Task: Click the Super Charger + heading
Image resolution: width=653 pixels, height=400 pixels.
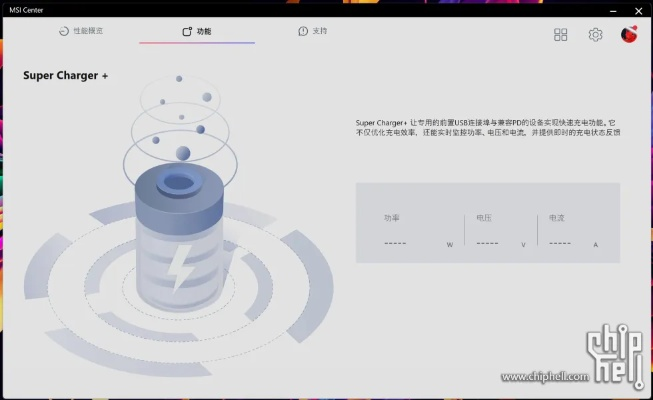Action: (x=65, y=75)
